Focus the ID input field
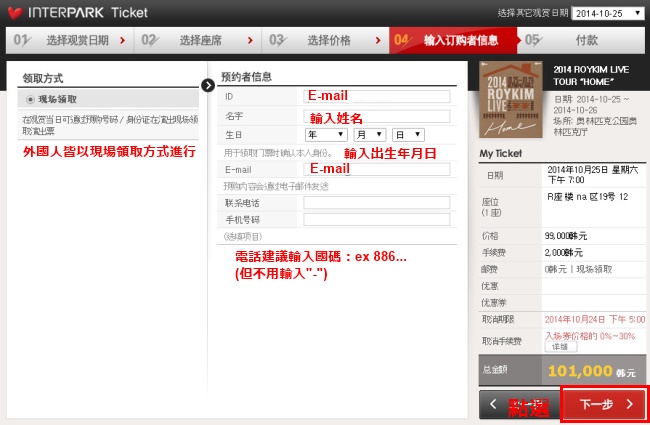The height and width of the screenshot is (425, 650). [x=376, y=96]
